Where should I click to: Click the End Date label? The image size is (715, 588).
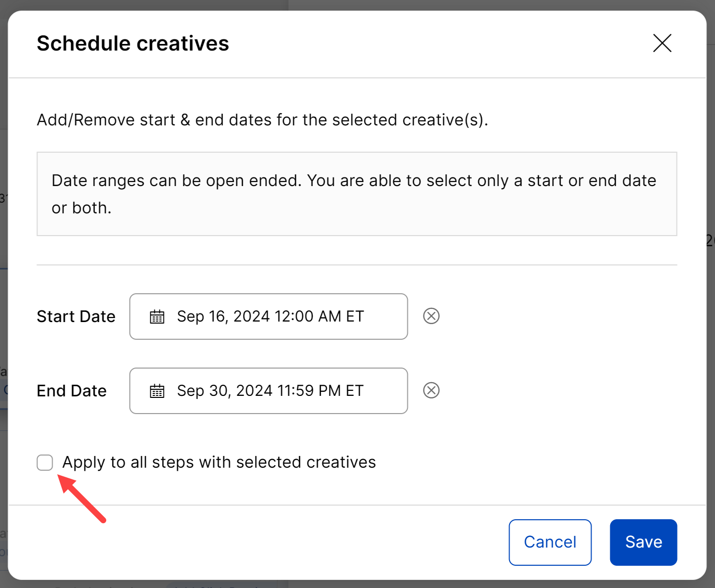pyautogui.click(x=71, y=391)
